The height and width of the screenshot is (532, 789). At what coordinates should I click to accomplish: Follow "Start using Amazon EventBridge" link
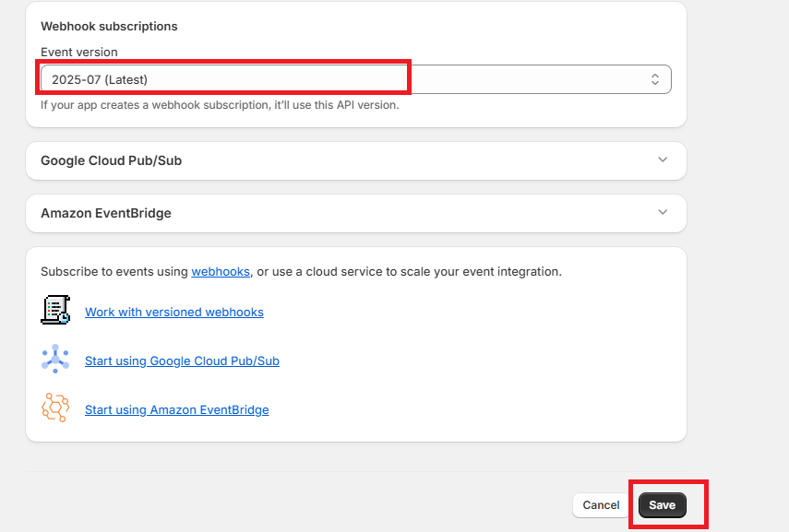pyautogui.click(x=176, y=409)
